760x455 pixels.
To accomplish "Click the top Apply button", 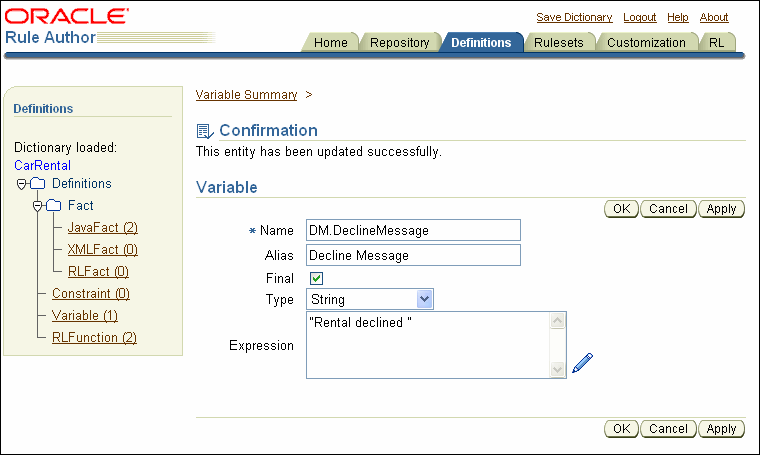I will pyautogui.click(x=721, y=209).
